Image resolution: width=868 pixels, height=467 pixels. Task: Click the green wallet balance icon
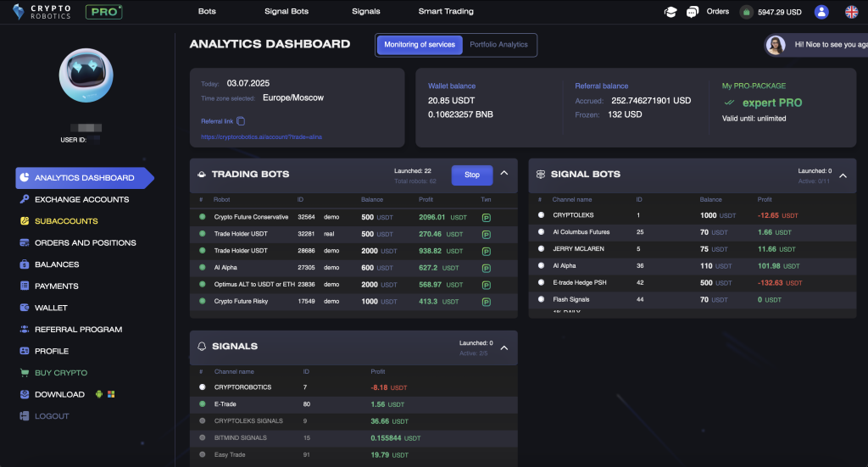pos(746,12)
